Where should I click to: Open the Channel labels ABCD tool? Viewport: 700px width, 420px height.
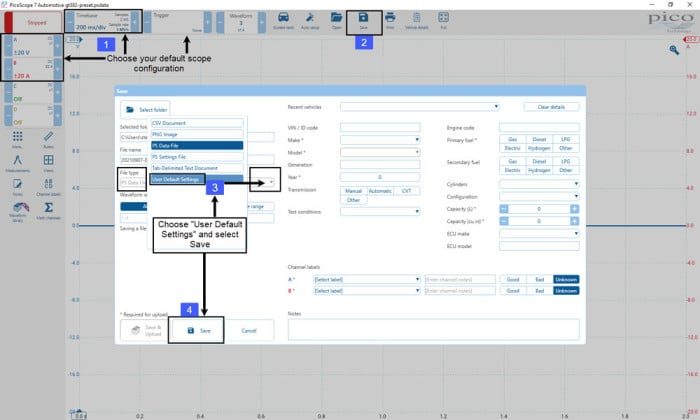click(x=48, y=187)
